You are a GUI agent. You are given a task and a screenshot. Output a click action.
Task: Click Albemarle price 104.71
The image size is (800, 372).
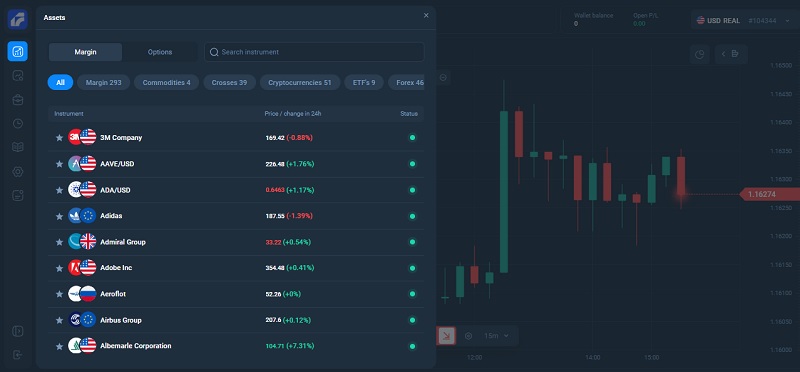click(275, 346)
